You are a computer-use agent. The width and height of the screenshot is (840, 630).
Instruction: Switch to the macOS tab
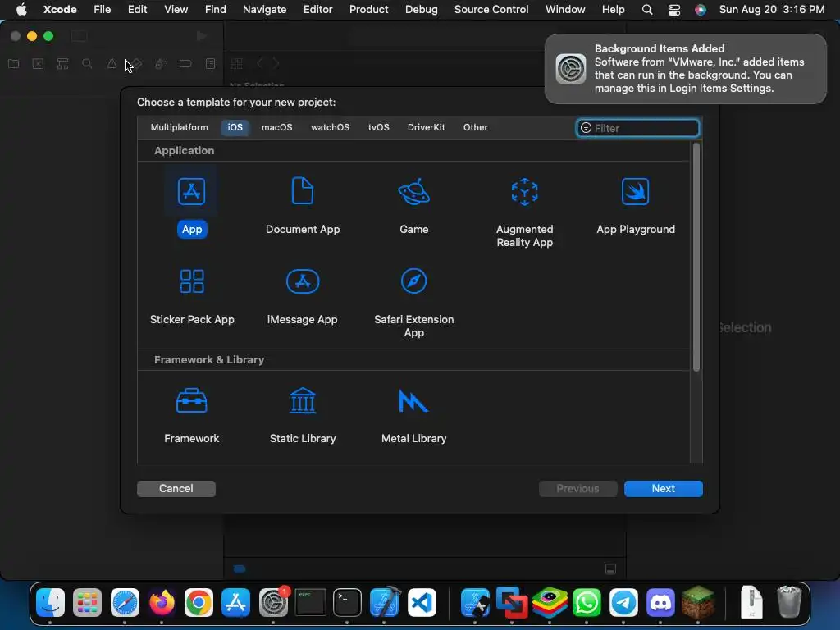(x=277, y=127)
